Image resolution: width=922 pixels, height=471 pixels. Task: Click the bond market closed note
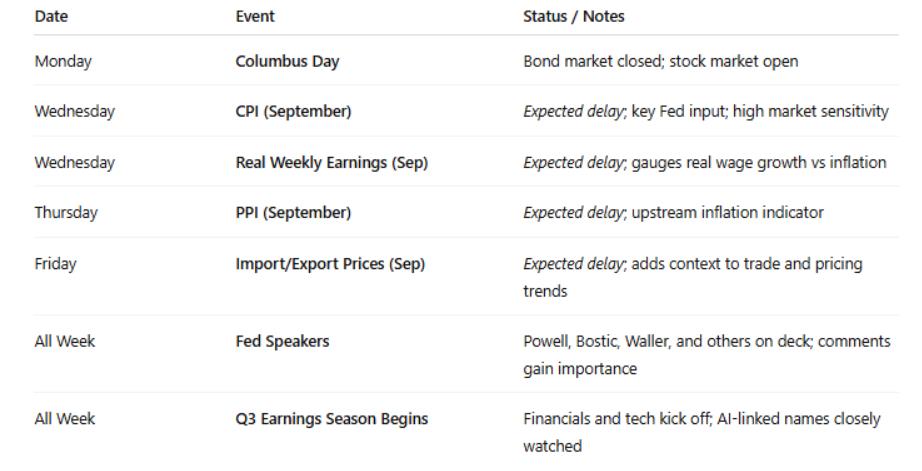661,62
